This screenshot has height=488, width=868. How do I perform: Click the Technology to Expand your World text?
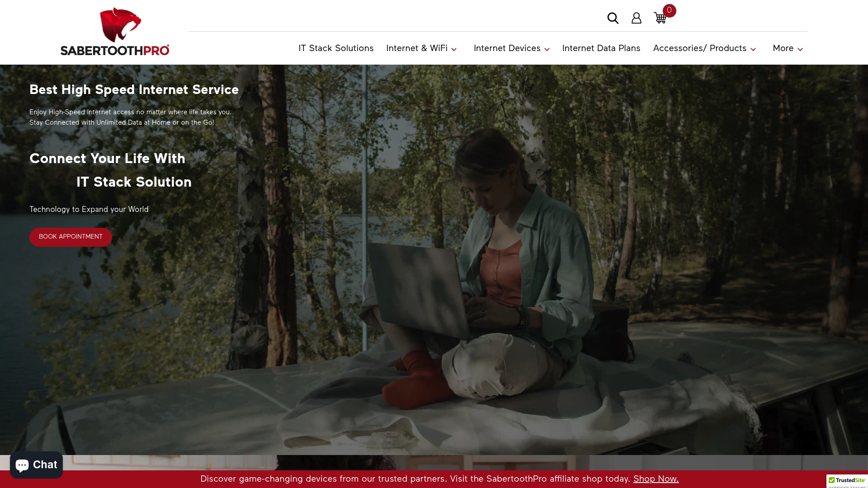click(89, 210)
